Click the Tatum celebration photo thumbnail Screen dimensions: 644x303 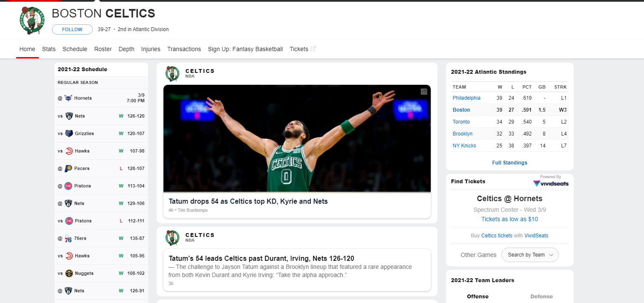297,139
